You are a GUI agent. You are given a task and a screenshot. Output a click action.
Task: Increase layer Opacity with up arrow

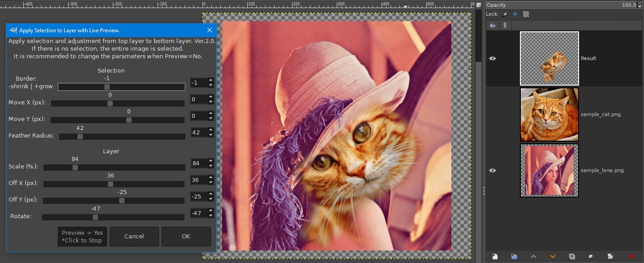(640, 3)
